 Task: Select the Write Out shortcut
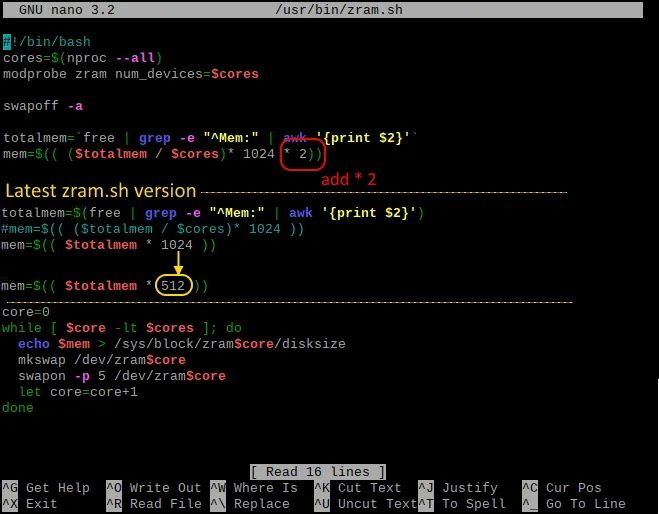click(153, 488)
